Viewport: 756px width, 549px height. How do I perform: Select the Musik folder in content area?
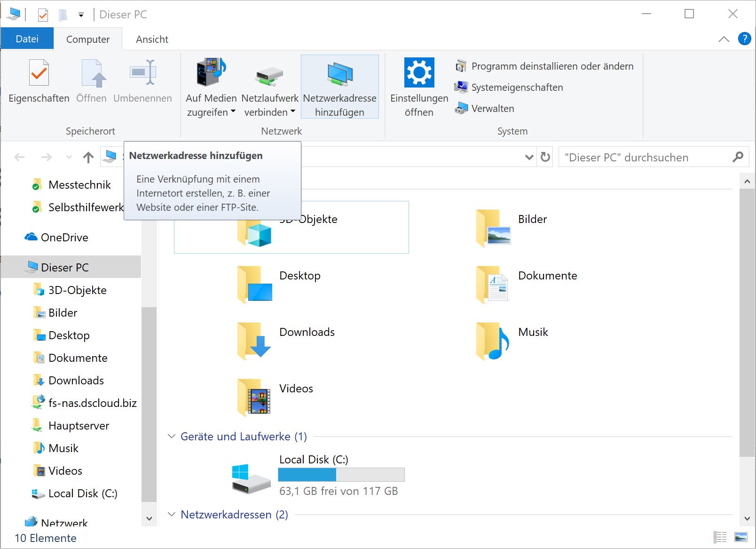coord(512,341)
